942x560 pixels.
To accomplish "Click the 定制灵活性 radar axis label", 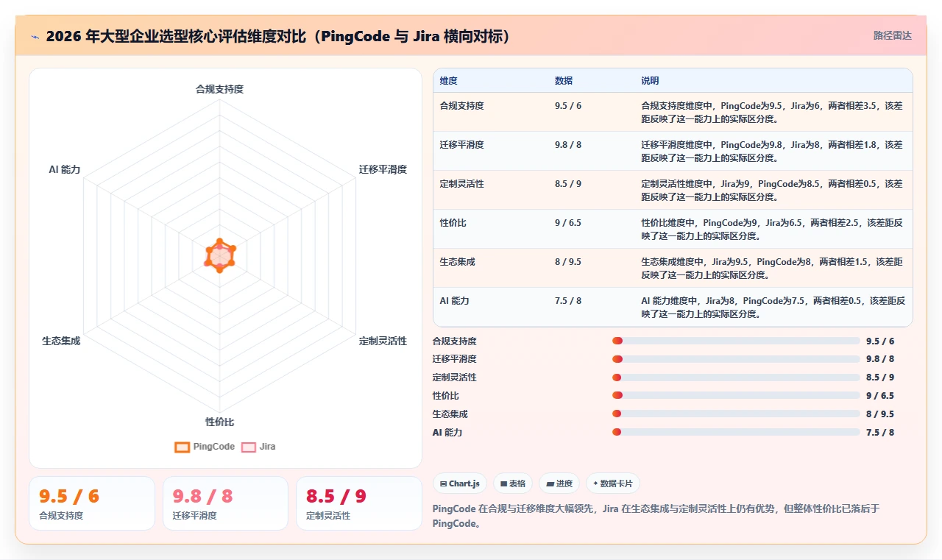I will tap(383, 341).
